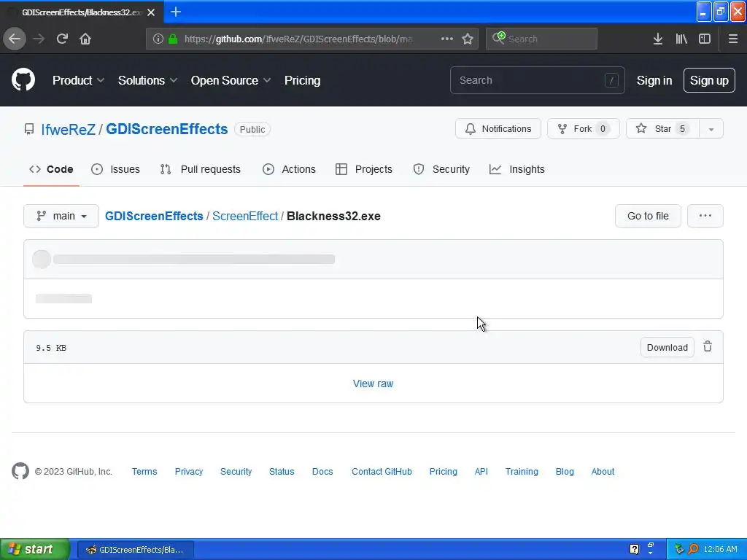Click the GitHub octocat logo in header

coord(23,80)
